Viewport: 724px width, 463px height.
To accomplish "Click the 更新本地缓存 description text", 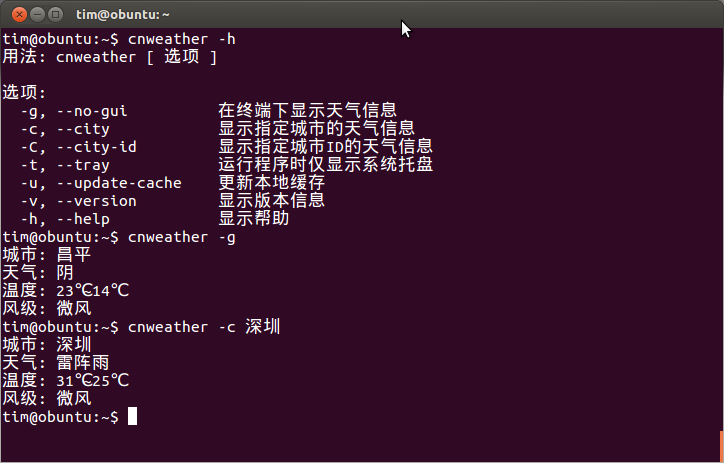I will 272,183.
